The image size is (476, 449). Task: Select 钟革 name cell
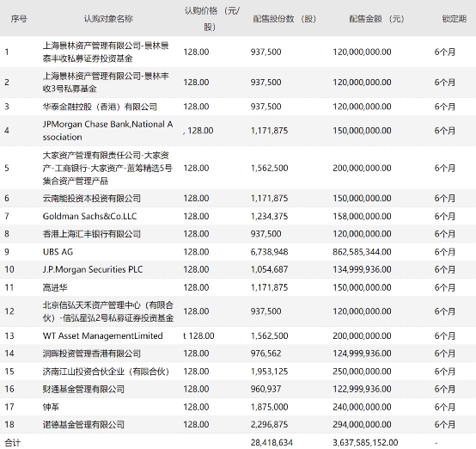click(51, 407)
